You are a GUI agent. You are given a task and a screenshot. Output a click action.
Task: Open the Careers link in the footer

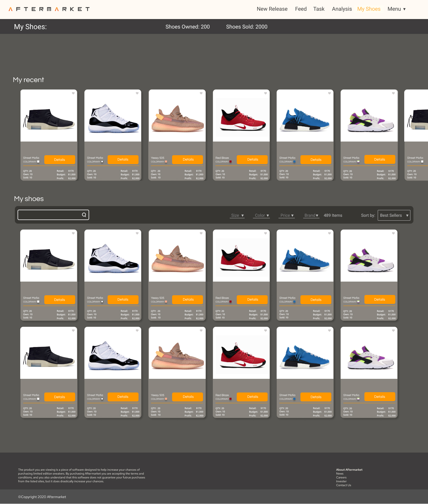coord(341,478)
